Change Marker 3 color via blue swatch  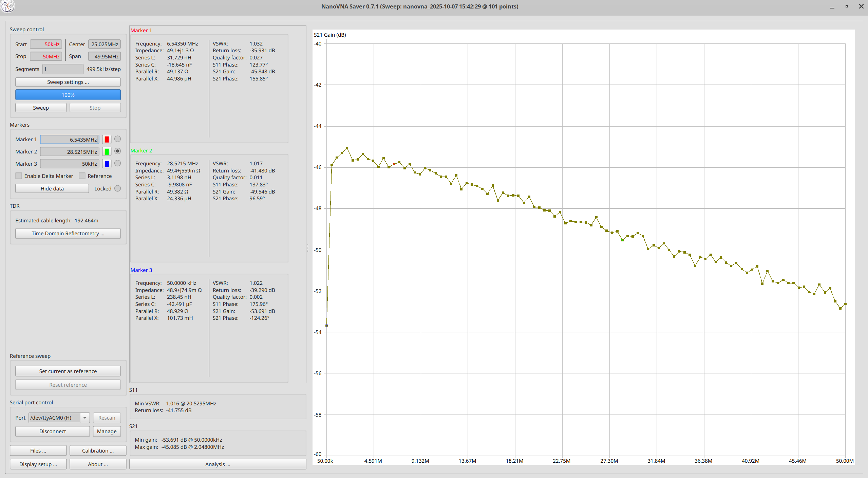click(107, 164)
